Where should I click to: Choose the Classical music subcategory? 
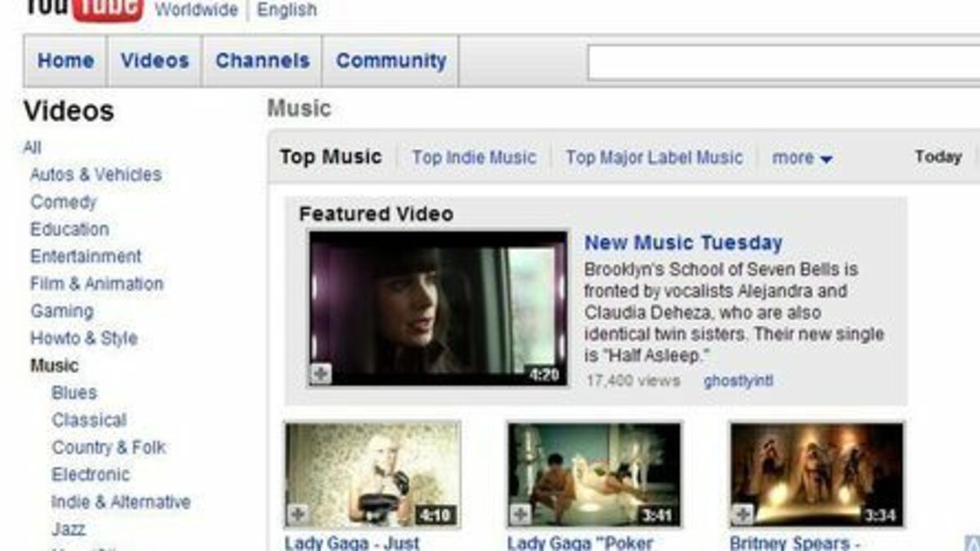[x=89, y=420]
